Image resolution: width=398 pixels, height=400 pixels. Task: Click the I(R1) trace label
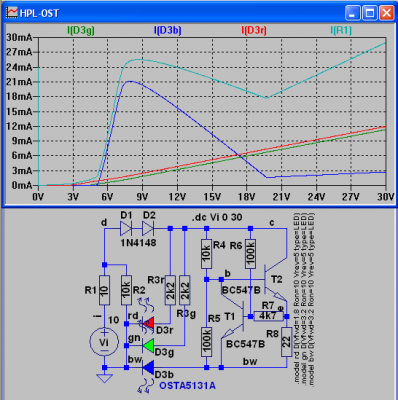pos(341,30)
